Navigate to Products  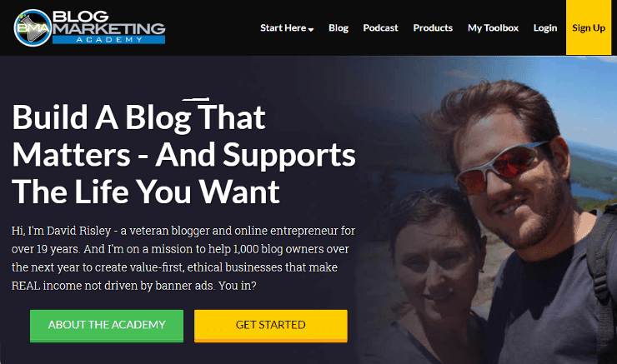coord(433,28)
